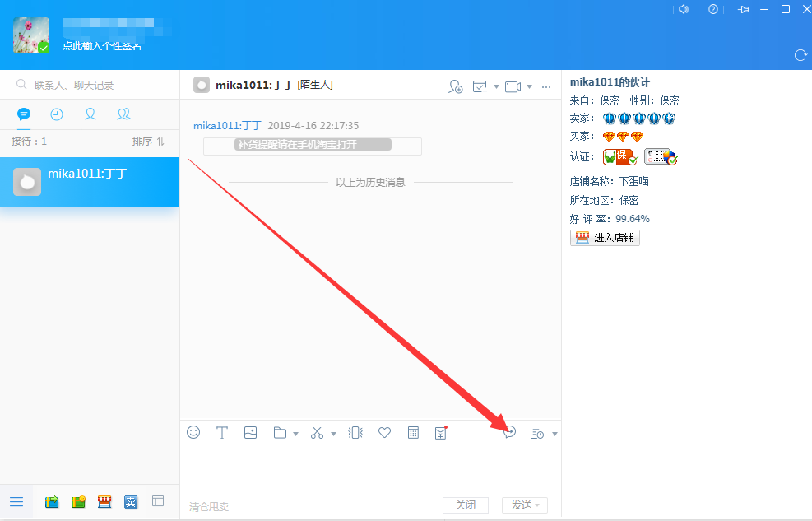This screenshot has width=812, height=521.
Task: Switch to the recent chats clock tab
Action: [56, 114]
